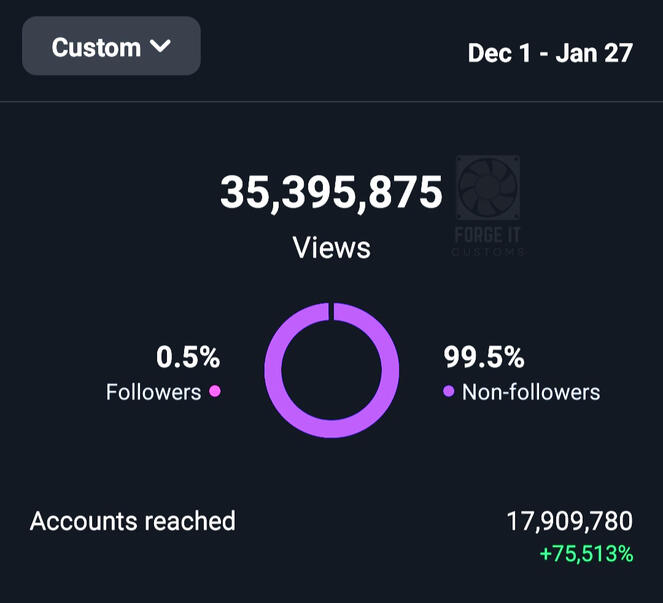Click the chevron arrow beside Custom
Screen dimensions: 663x603
click(x=160, y=46)
